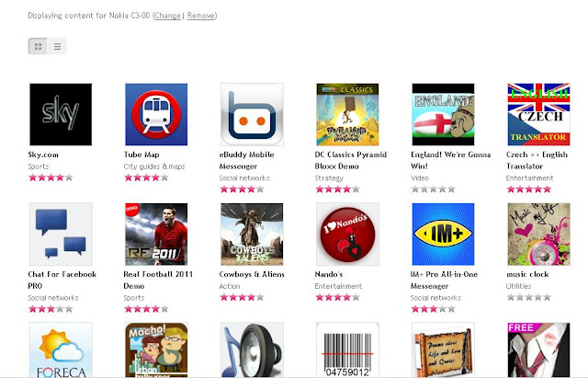Select the Tube Map train icon
The height and width of the screenshot is (378, 588).
156,114
